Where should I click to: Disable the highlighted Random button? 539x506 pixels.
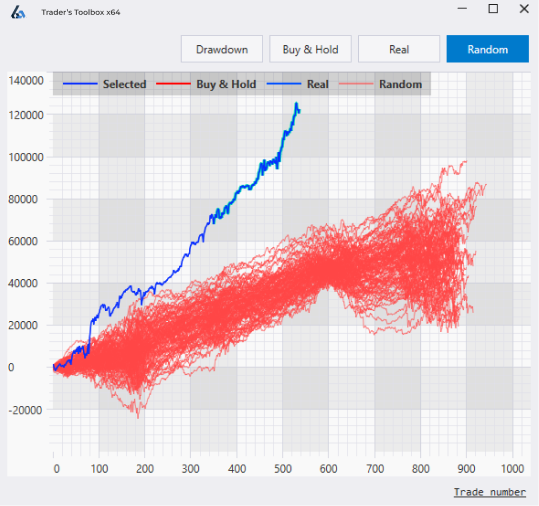[487, 49]
